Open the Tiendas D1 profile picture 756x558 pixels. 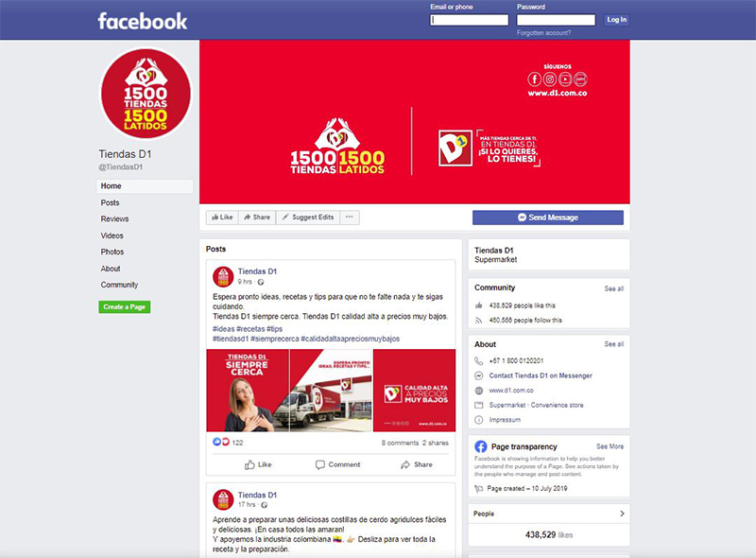(x=146, y=94)
